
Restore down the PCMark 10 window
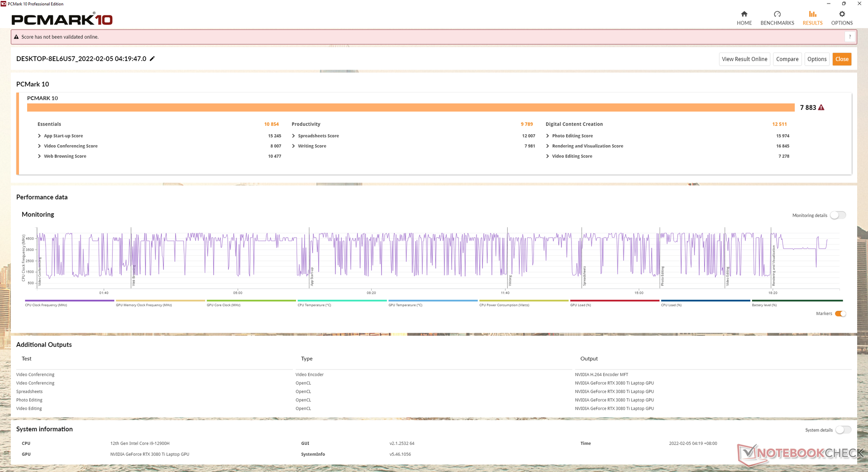844,4
